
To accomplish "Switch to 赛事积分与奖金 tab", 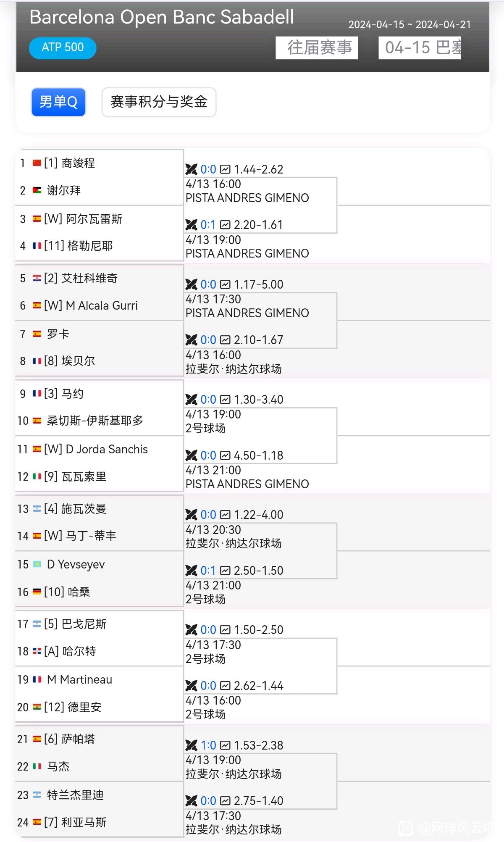I will tap(159, 102).
